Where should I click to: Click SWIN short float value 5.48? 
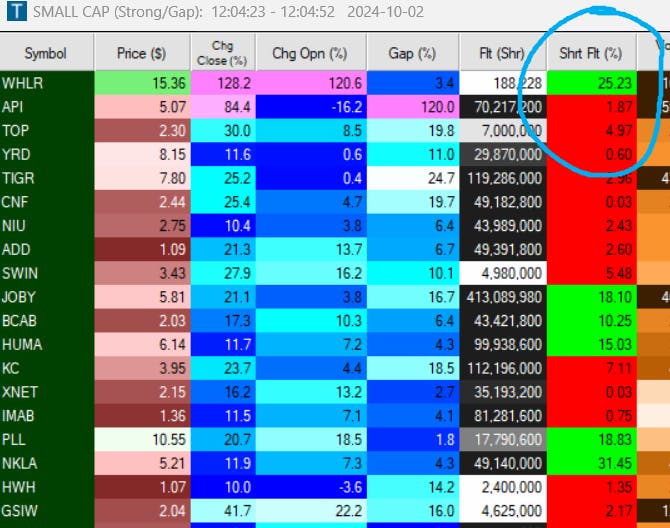tap(592, 273)
